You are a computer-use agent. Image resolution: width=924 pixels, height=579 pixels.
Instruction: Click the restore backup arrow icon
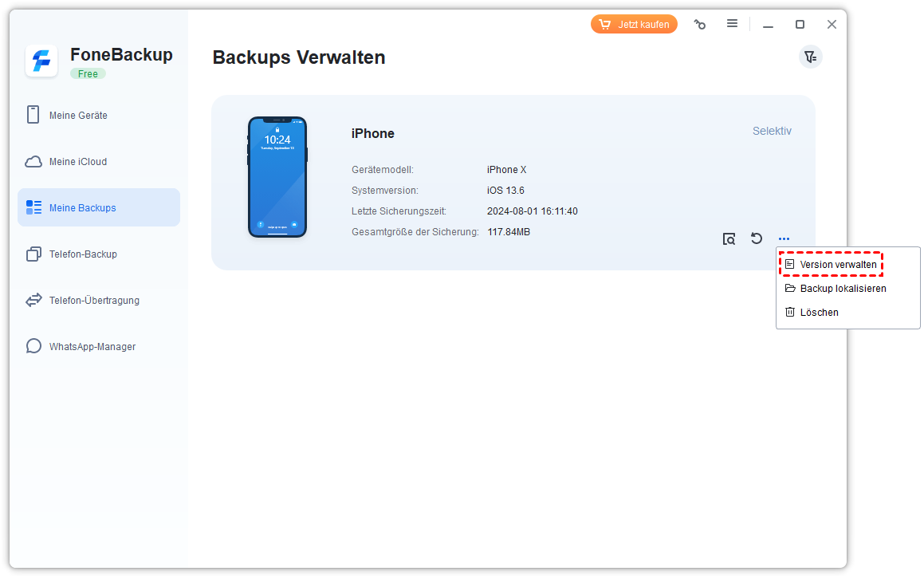757,238
